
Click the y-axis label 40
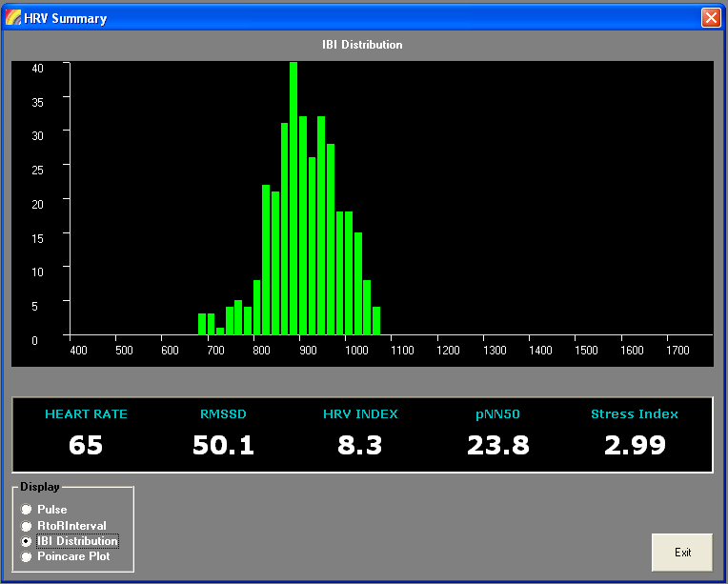37,69
